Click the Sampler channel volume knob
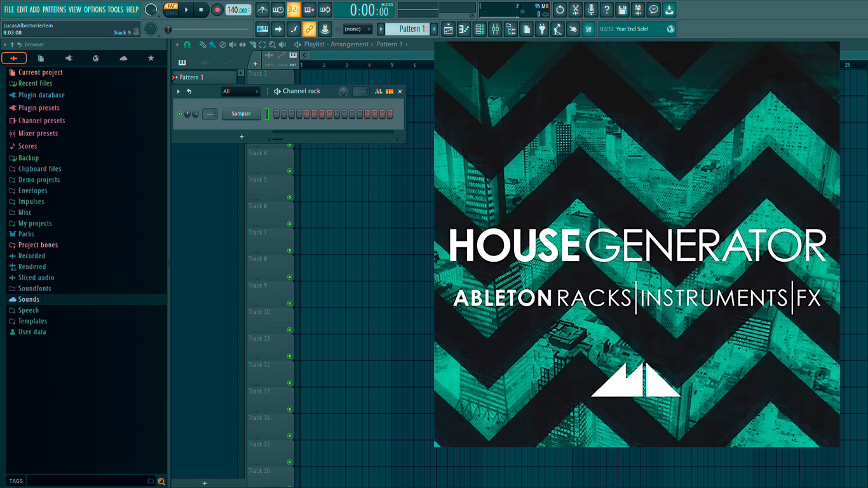 195,114
